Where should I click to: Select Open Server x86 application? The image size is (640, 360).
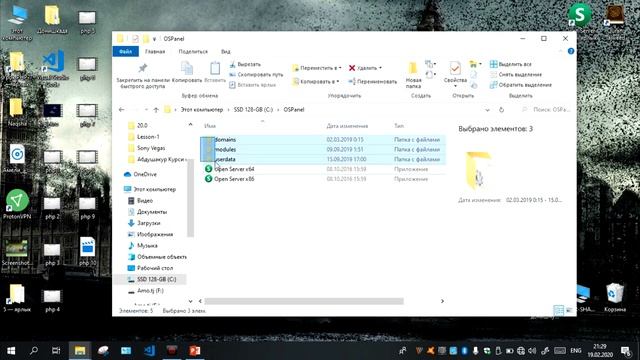point(234,179)
